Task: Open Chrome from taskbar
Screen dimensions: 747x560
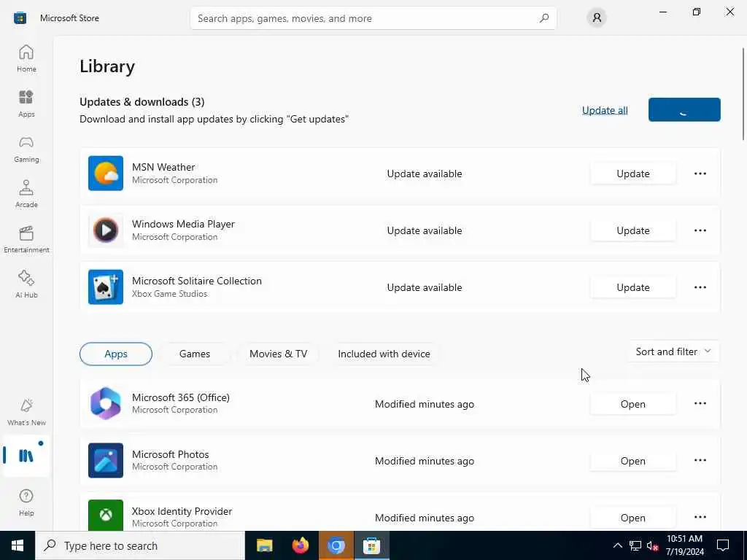Action: pyautogui.click(x=336, y=545)
